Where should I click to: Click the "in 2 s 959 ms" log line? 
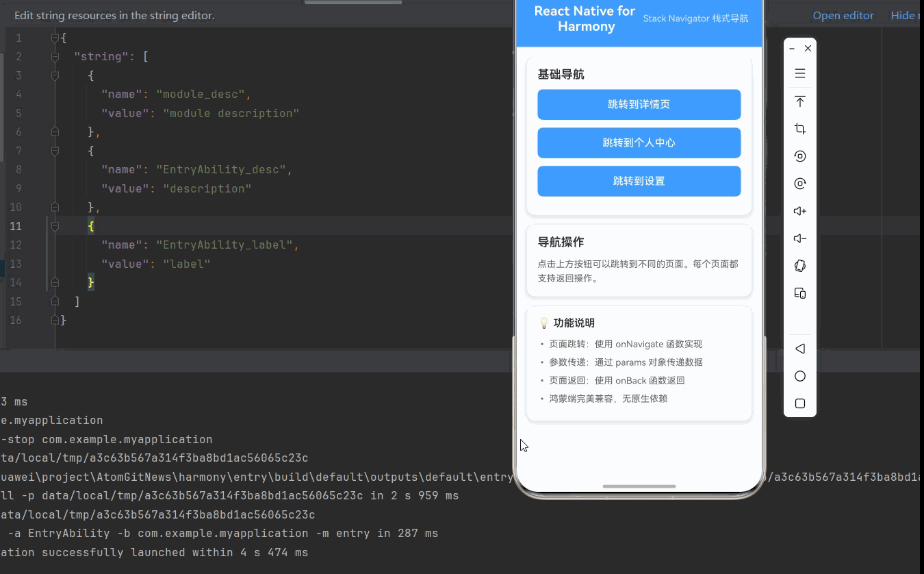coord(229,495)
